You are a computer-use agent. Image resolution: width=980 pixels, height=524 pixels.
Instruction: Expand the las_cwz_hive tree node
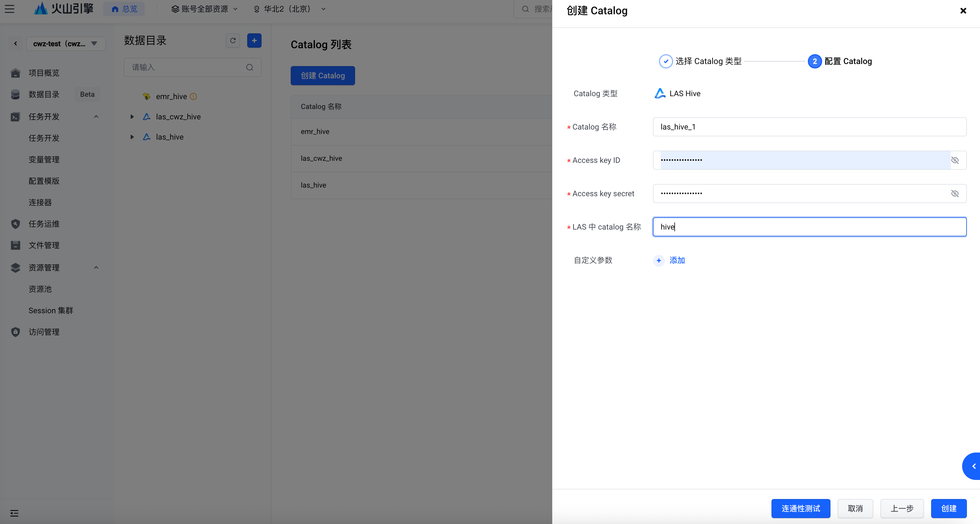click(x=132, y=117)
